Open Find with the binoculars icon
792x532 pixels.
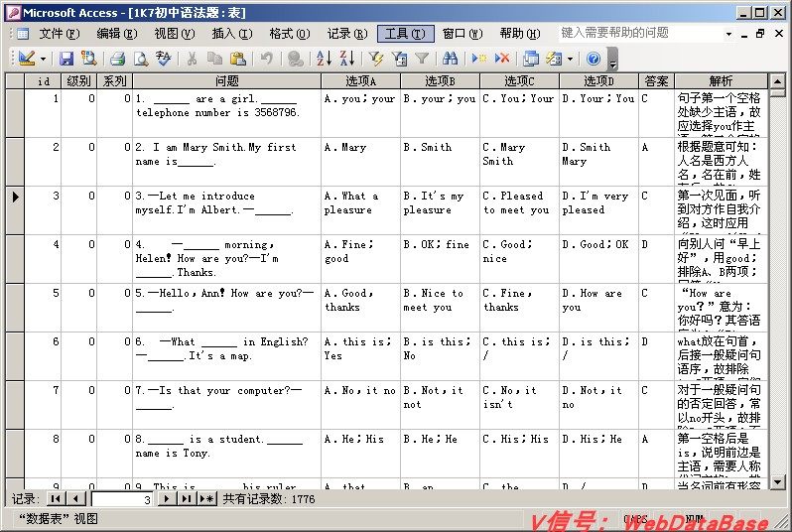tap(450, 59)
